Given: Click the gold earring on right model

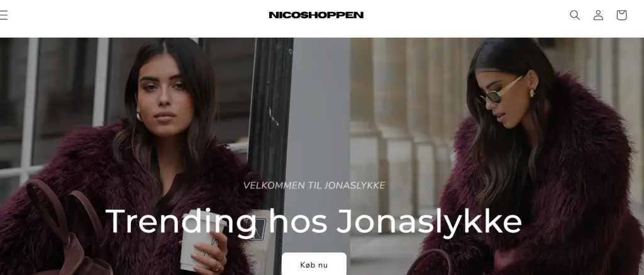Looking at the screenshot, I should (x=532, y=93).
